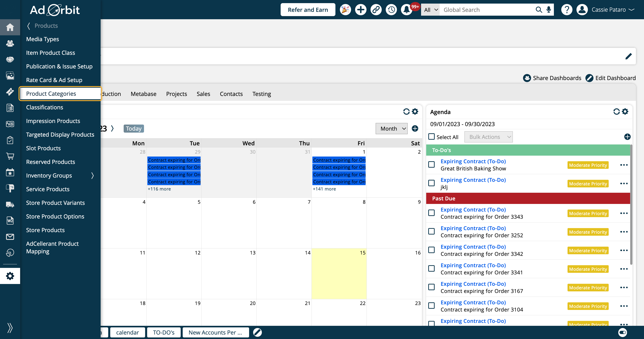Open the calendar bottom tab
The height and width of the screenshot is (339, 644).
coord(127,332)
